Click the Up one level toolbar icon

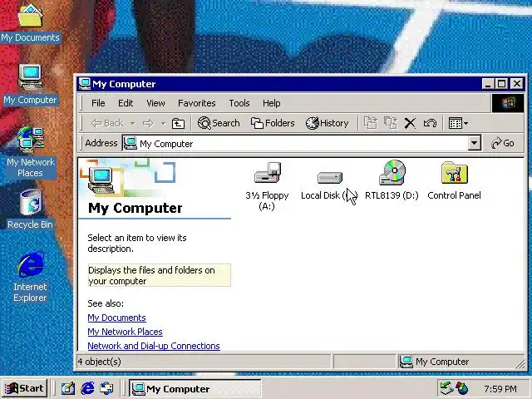pos(178,123)
